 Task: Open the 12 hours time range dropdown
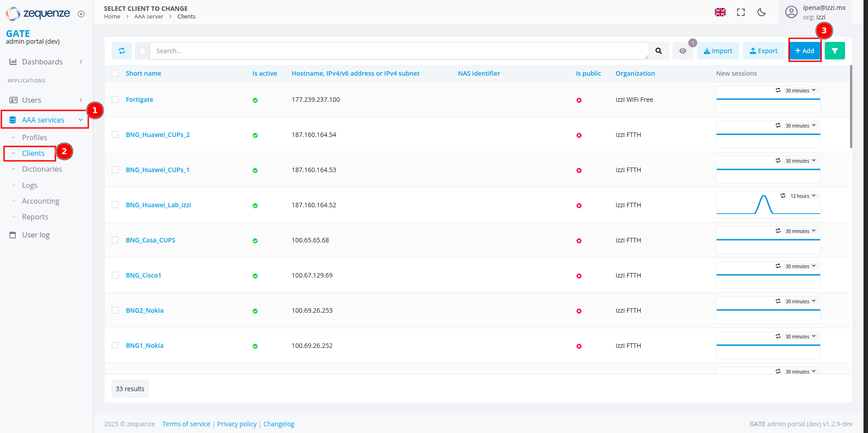802,196
